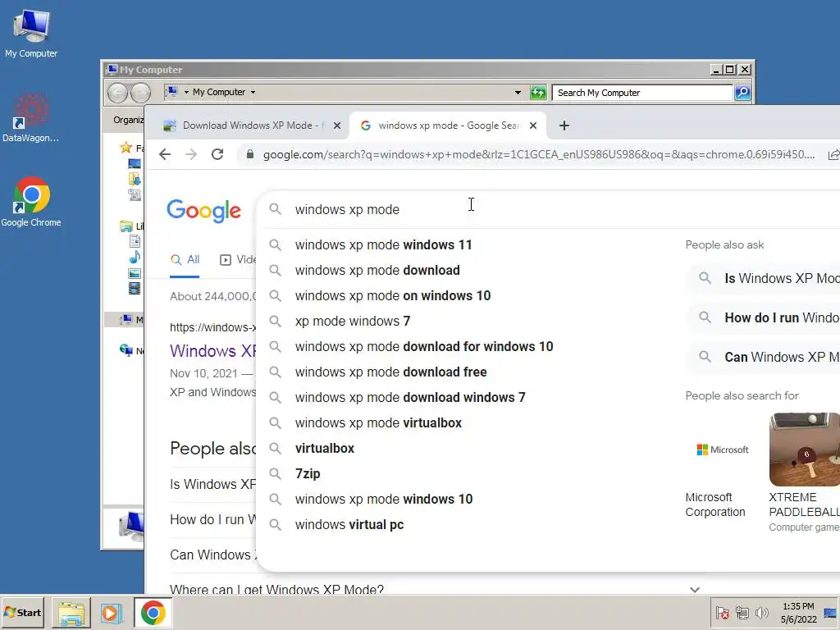Image resolution: width=840 pixels, height=630 pixels.
Task: Reload the Google search page
Action: tap(217, 154)
